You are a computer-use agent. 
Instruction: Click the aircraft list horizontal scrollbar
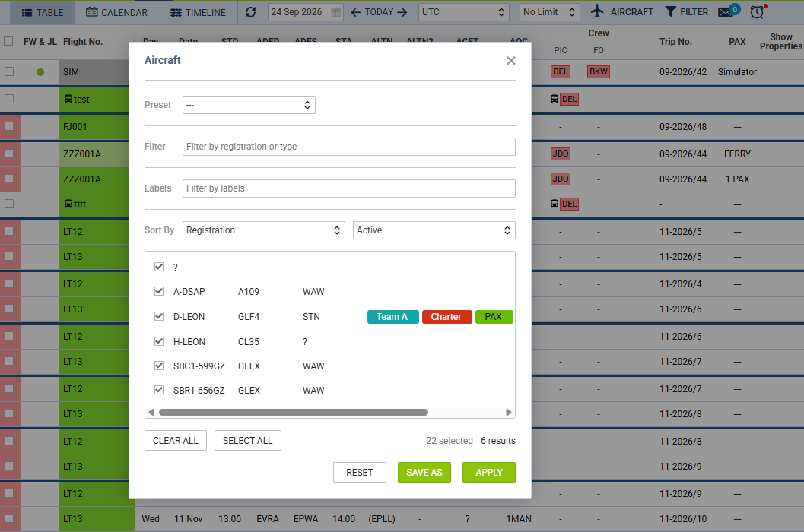click(294, 413)
